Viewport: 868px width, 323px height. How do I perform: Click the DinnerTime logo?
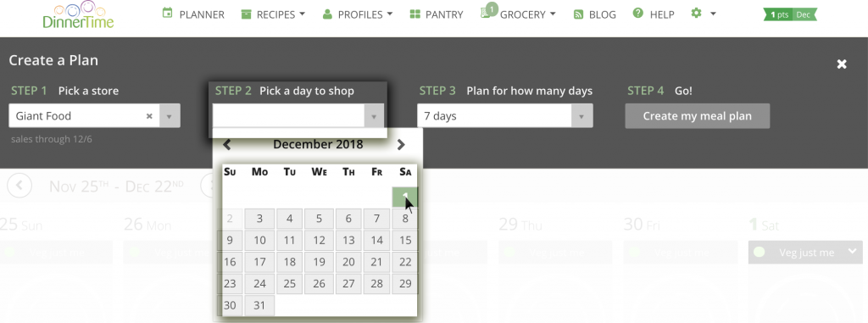78,14
